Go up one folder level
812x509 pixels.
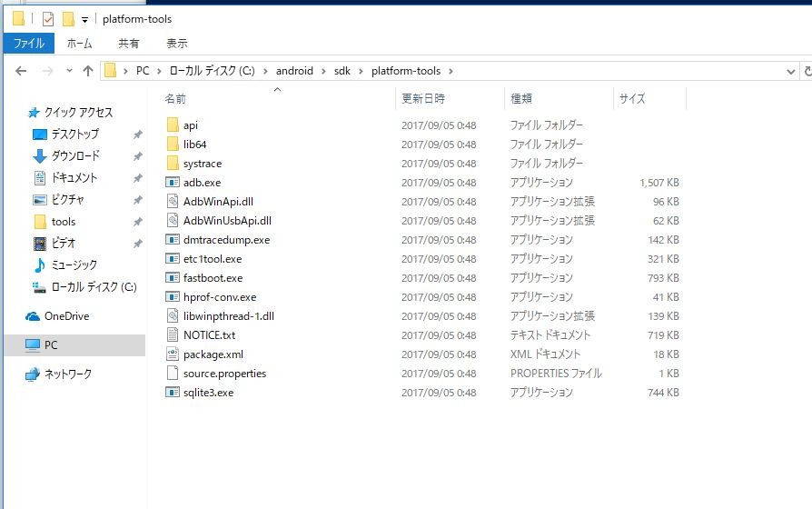[88, 71]
